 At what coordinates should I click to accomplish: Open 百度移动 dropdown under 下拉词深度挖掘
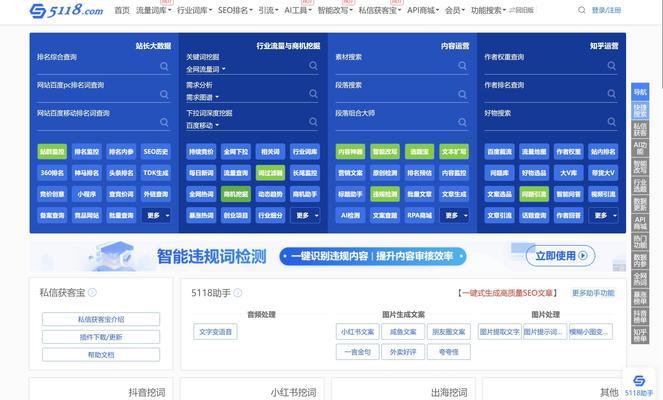click(203, 125)
